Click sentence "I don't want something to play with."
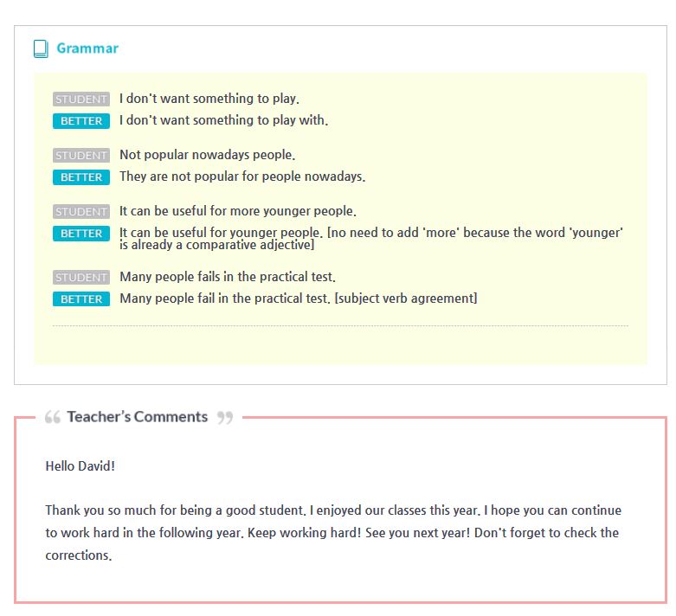Screen dimensions: 676x616 pos(223,121)
